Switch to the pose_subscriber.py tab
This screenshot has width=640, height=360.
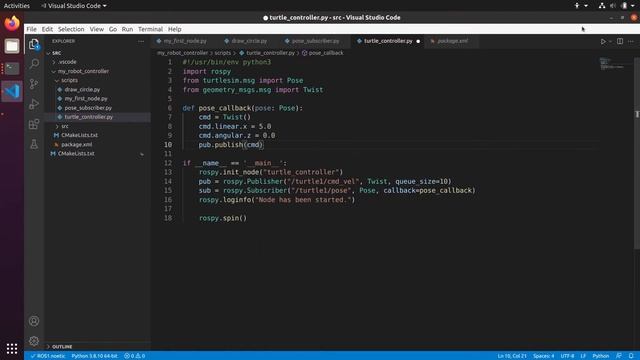tap(315, 41)
